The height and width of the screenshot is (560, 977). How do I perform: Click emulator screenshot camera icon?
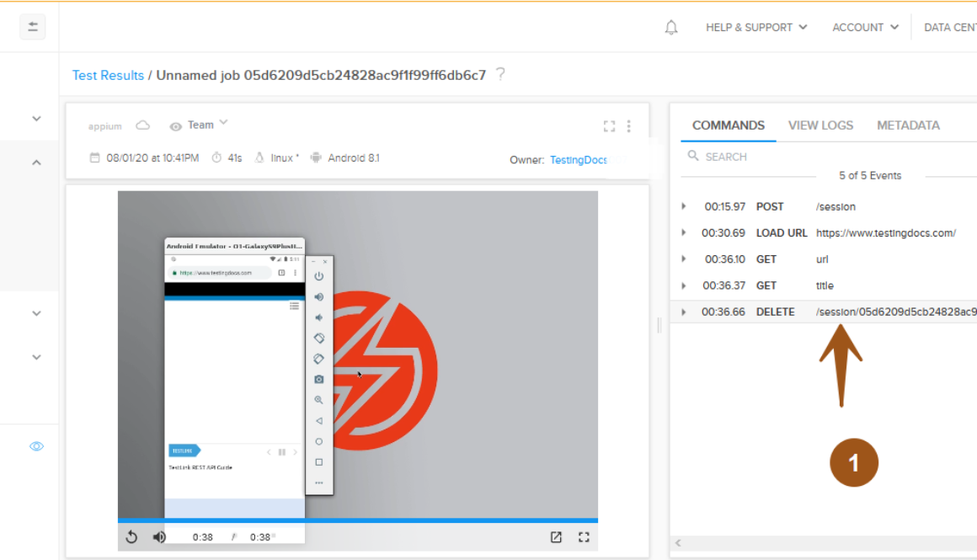319,379
